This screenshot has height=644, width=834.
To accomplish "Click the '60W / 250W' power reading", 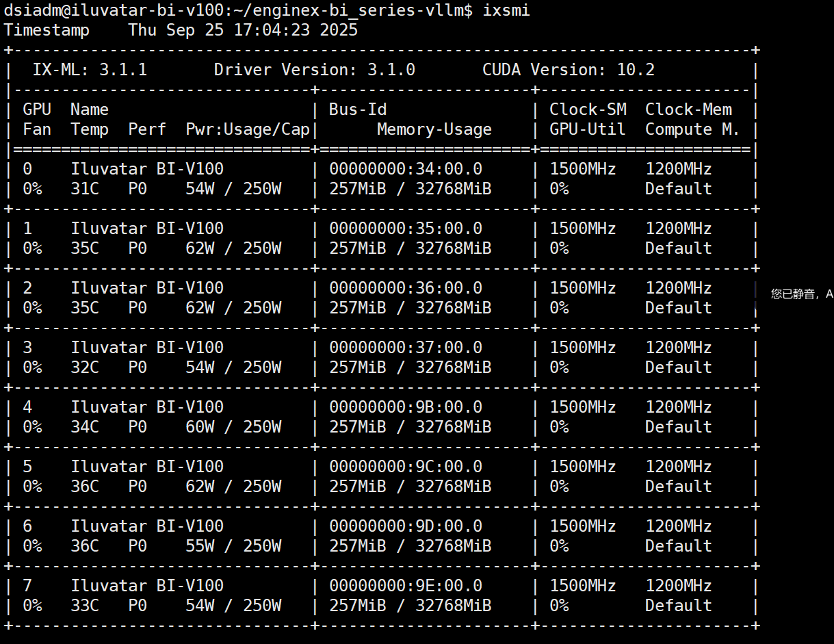I will tap(233, 427).
